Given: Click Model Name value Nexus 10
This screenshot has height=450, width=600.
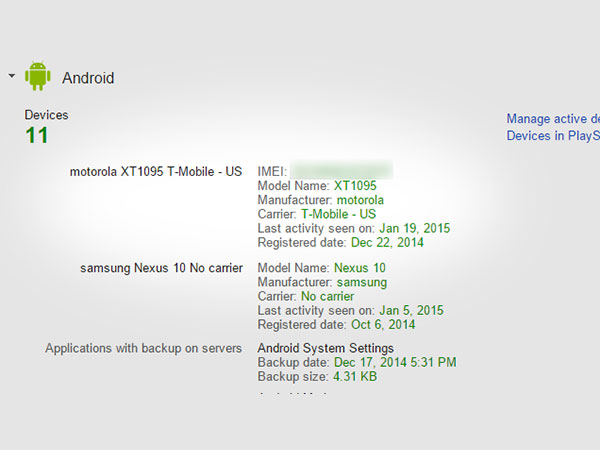Looking at the screenshot, I should pyautogui.click(x=360, y=268).
